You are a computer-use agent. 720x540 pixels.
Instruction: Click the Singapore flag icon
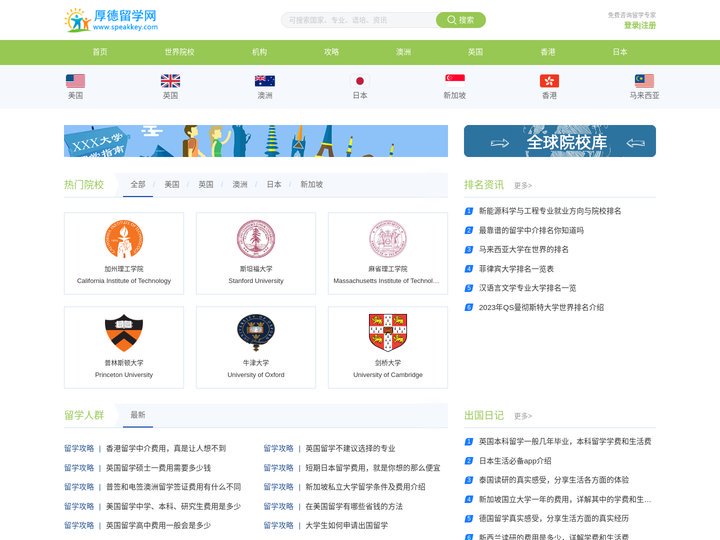(x=455, y=81)
